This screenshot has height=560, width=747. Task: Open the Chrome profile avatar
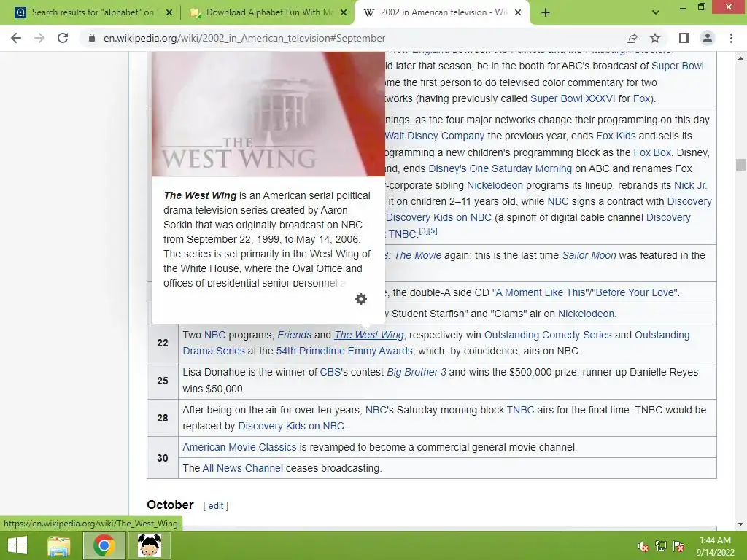708,38
